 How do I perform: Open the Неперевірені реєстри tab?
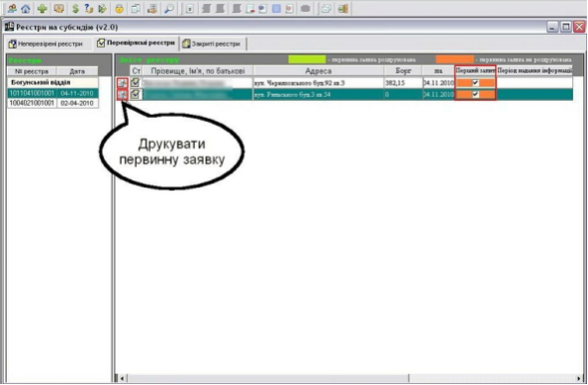click(46, 44)
